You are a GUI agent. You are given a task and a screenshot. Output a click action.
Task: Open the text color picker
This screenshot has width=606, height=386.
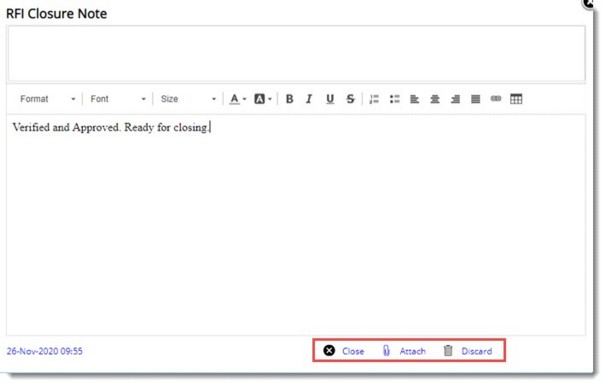(238, 99)
